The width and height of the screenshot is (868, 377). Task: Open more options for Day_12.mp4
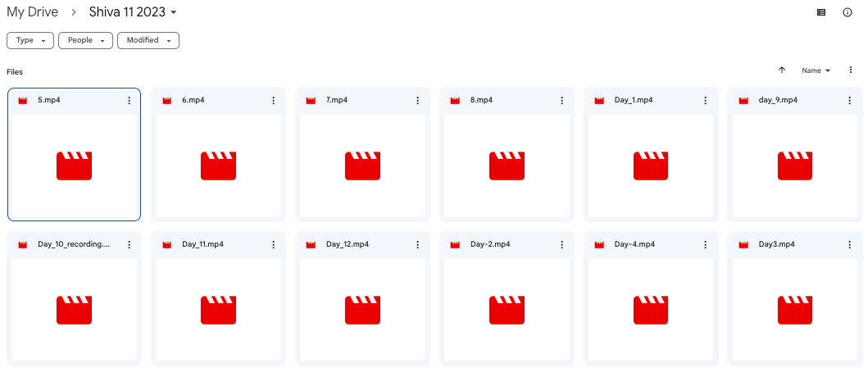(417, 244)
